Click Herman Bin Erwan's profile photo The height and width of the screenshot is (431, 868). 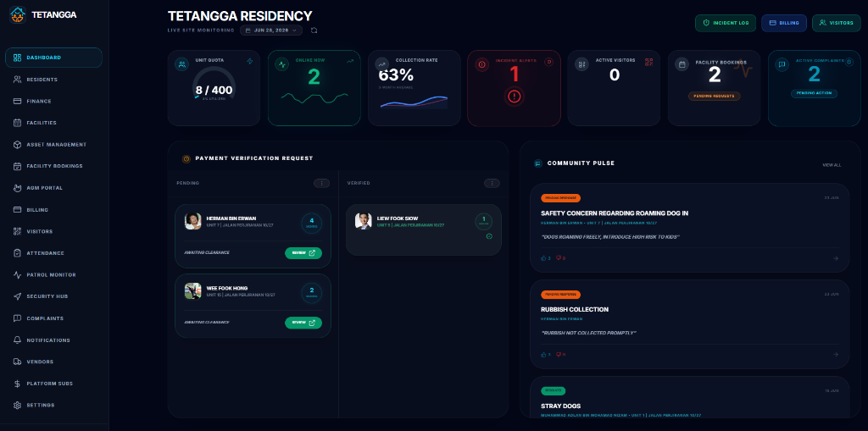(192, 221)
